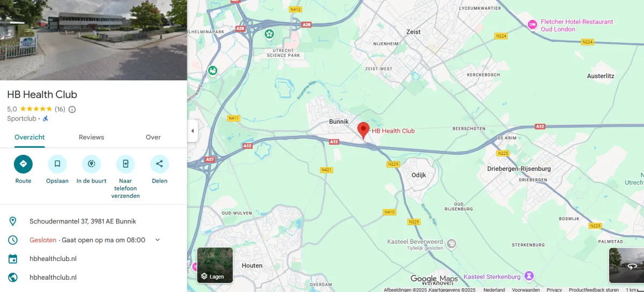Send to phone via Naar telefoon verzenden

coord(126,164)
